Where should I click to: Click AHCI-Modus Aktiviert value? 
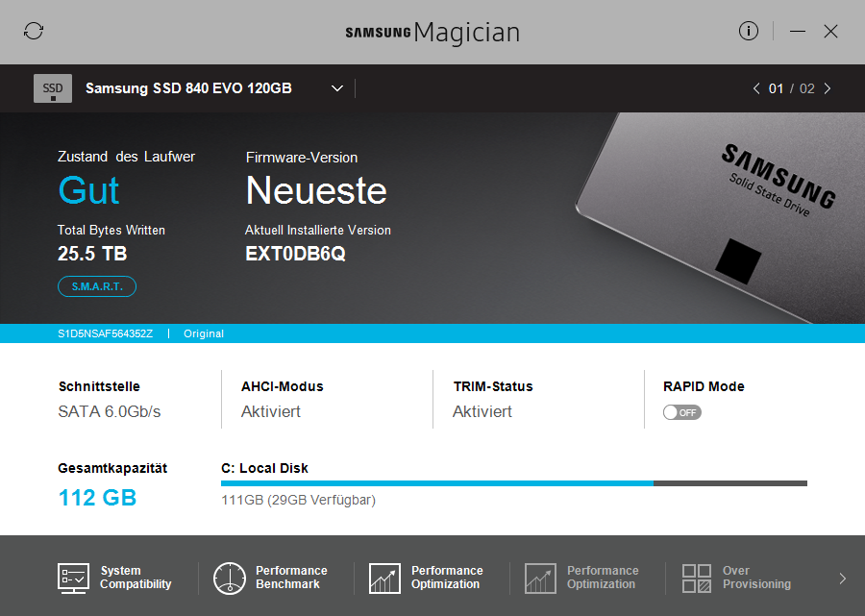tap(271, 411)
